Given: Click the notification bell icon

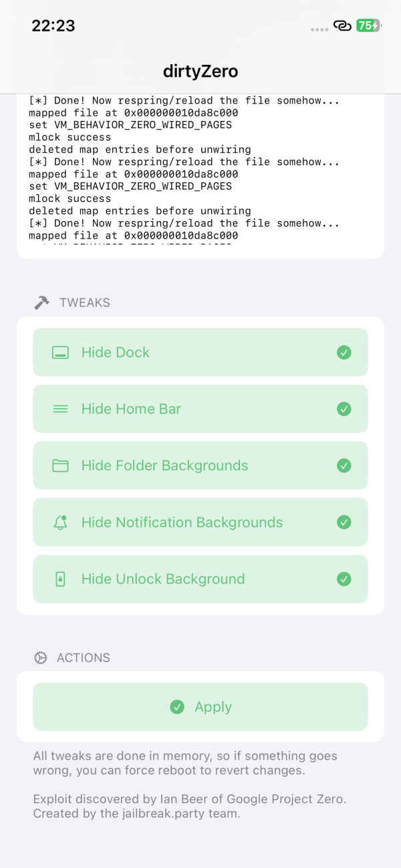Looking at the screenshot, I should pos(60,523).
